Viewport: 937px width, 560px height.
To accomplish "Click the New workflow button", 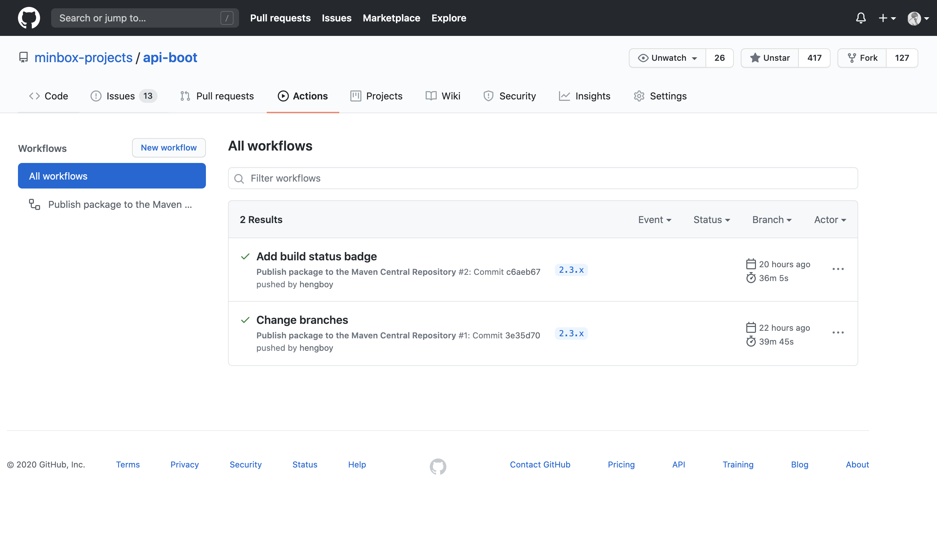I will tap(169, 147).
